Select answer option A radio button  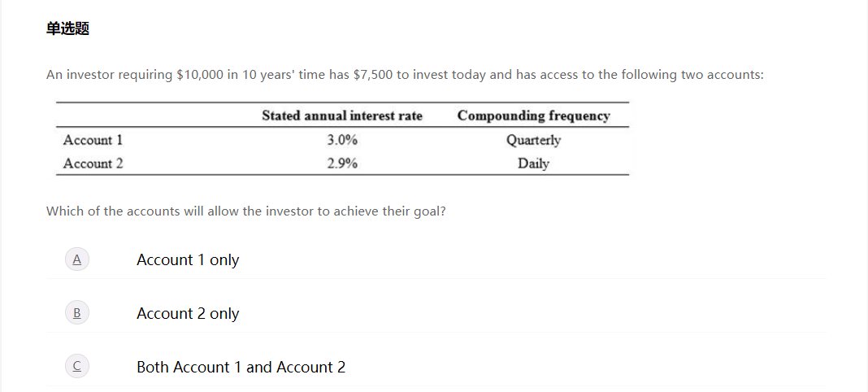tap(77, 259)
